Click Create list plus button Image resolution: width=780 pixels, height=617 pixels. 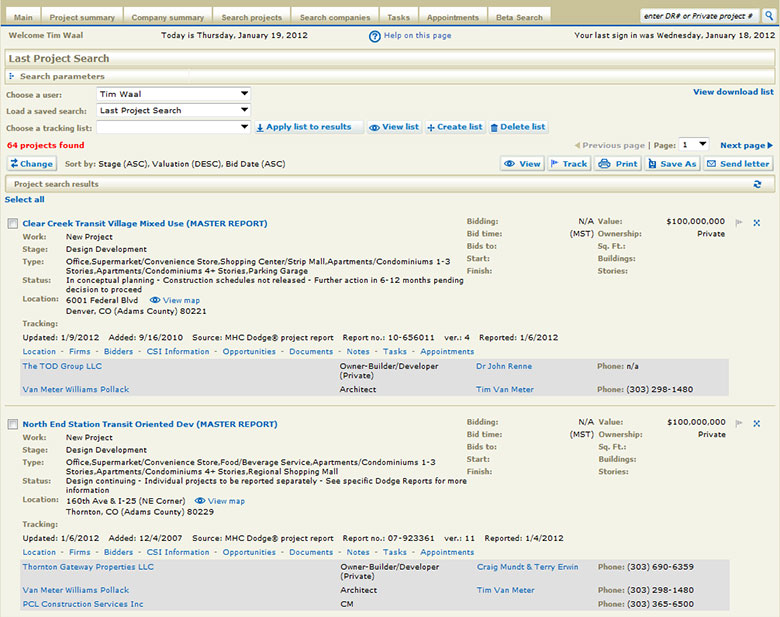(455, 127)
